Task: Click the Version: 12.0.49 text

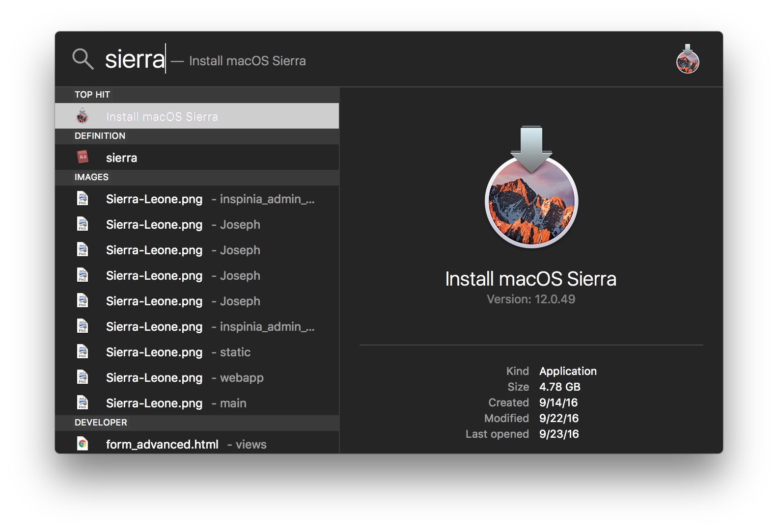Action: point(531,299)
